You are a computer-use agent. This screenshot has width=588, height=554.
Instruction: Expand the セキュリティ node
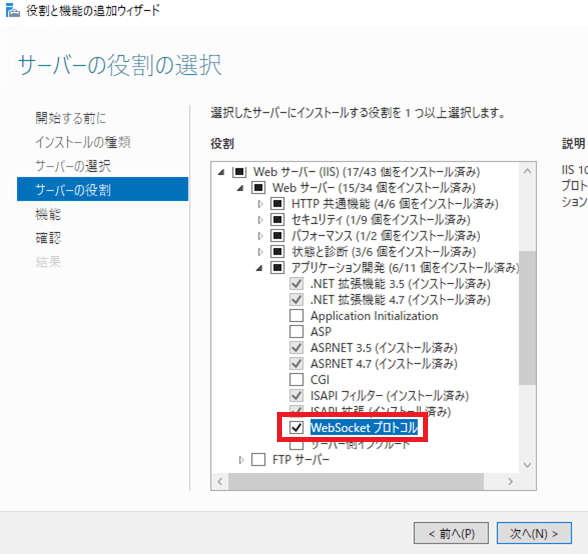(x=260, y=220)
